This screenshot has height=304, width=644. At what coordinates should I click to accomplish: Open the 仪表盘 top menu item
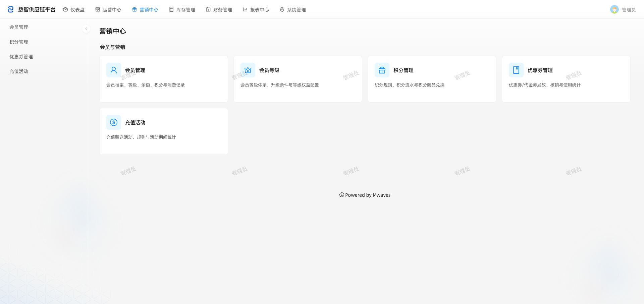74,9
